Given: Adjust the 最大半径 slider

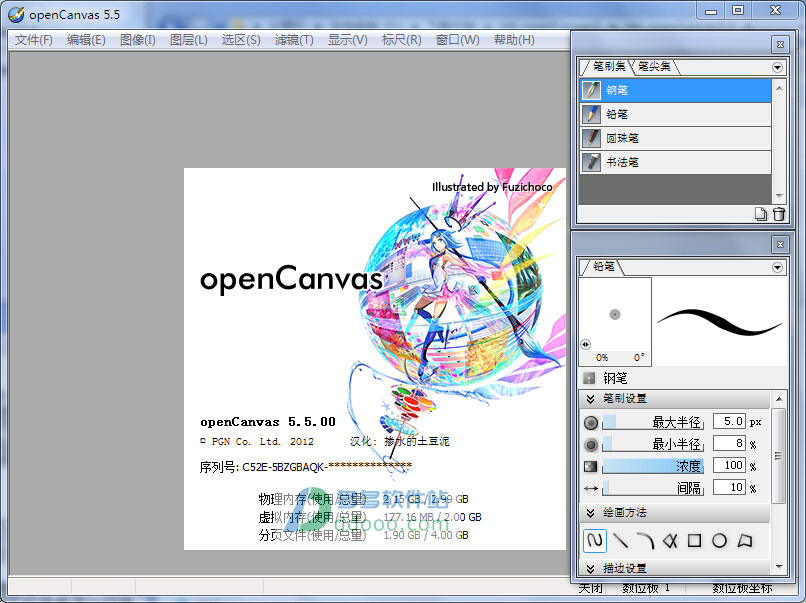Looking at the screenshot, I should click(653, 422).
